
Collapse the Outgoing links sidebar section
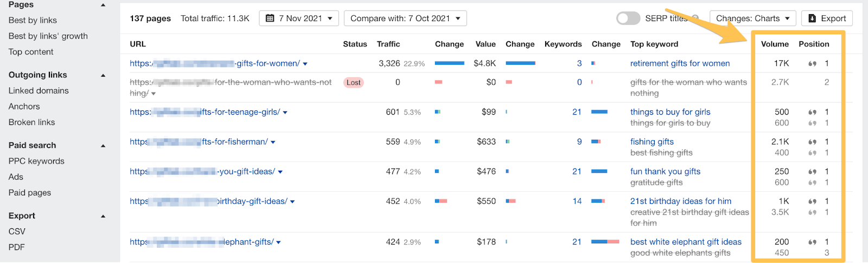point(103,76)
